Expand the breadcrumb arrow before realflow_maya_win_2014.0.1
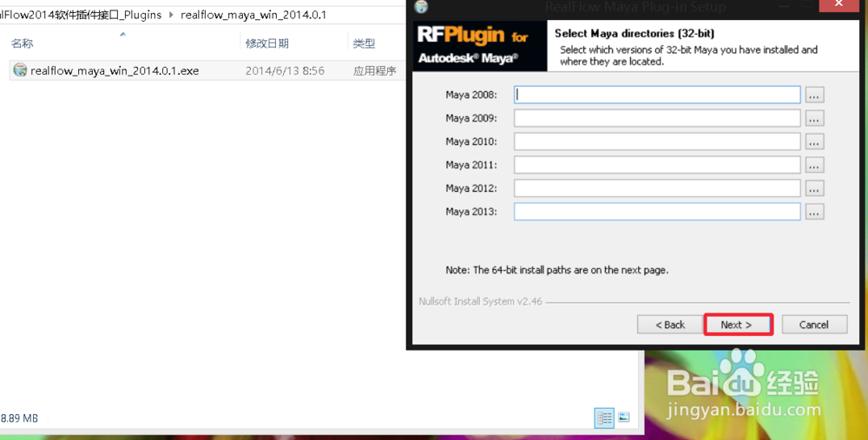This screenshot has height=440, width=868. click(171, 15)
